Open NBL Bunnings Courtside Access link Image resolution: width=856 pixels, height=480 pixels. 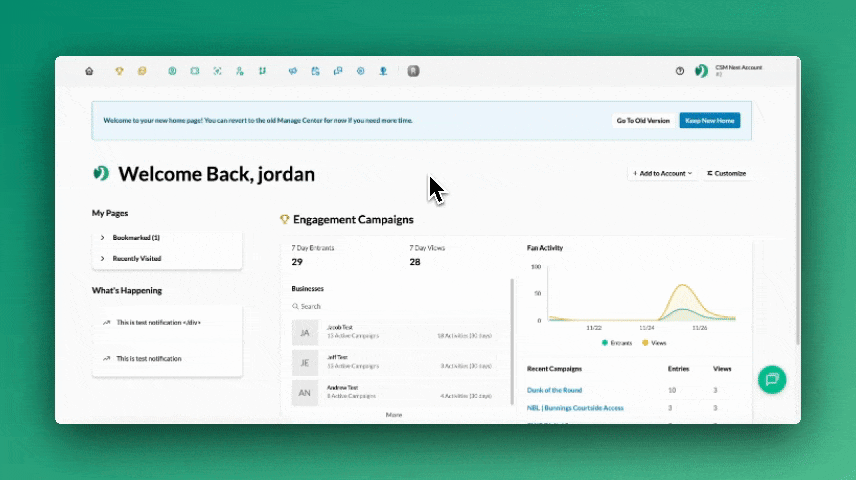pos(574,408)
